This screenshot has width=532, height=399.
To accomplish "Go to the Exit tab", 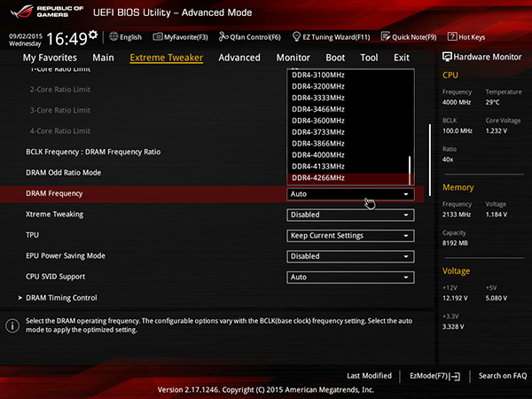I will [x=402, y=58].
